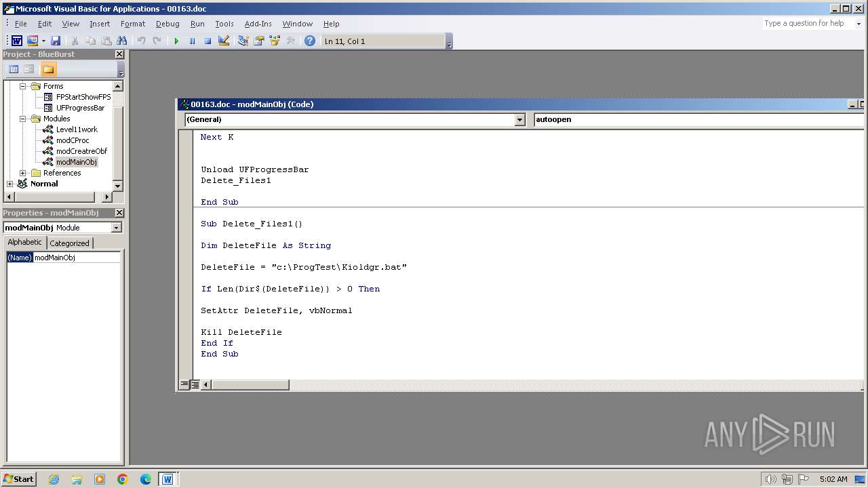
Task: Open the (General) object dropdown
Action: tap(520, 119)
